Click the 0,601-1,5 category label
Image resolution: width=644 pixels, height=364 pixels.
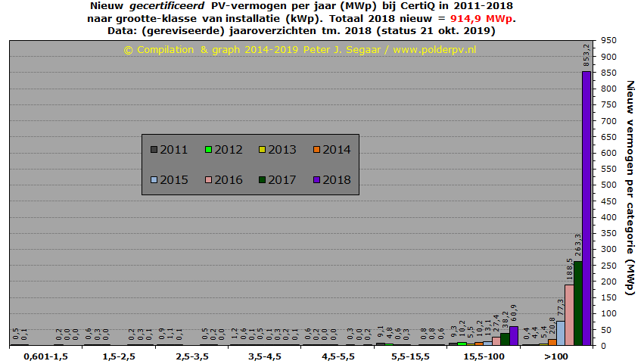point(45,356)
